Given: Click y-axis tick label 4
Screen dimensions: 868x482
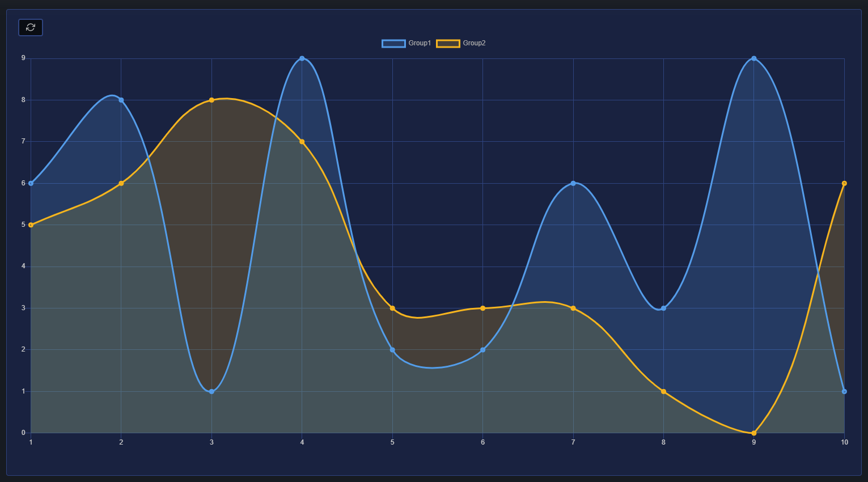Looking at the screenshot, I should 23,266.
